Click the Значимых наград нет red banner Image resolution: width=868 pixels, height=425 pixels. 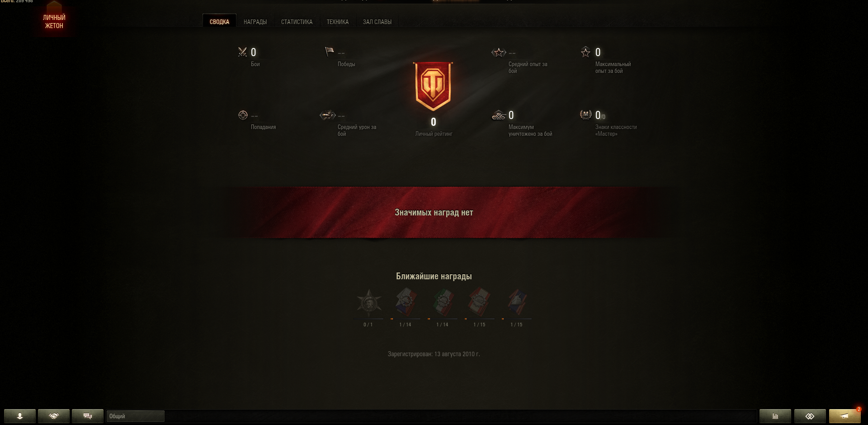coord(434,212)
